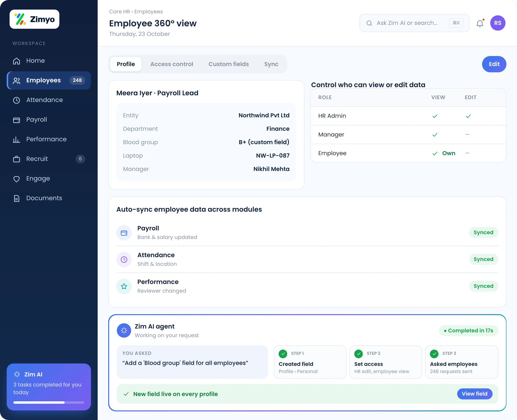Click the Zim AI agent sparkle icon
This screenshot has width=517, height=420.
click(124, 330)
